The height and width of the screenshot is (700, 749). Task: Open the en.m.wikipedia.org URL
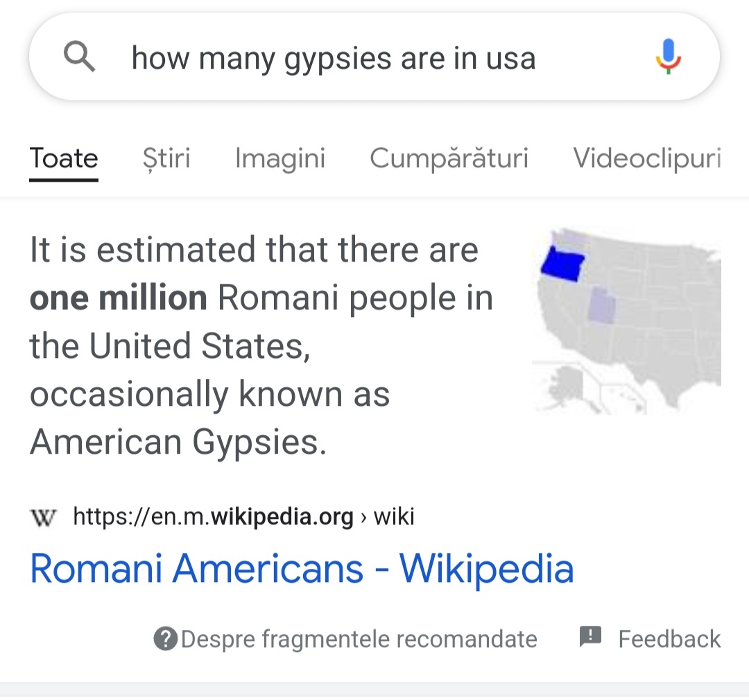[x=213, y=517]
